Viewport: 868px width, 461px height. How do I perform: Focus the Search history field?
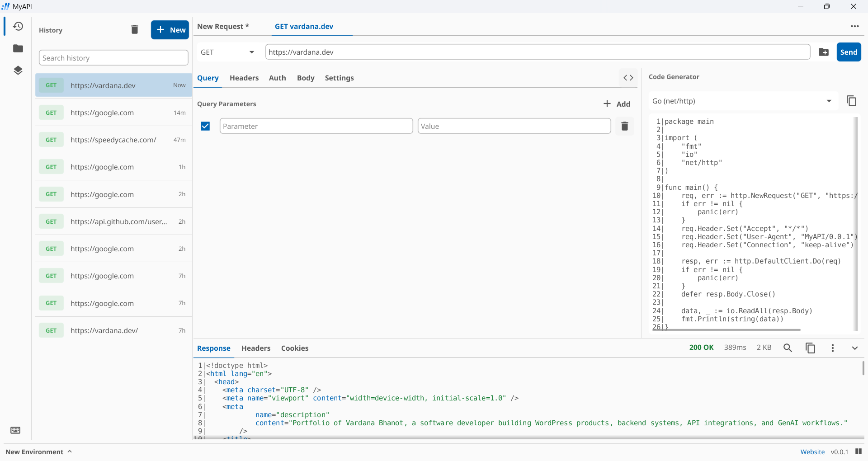coord(113,58)
